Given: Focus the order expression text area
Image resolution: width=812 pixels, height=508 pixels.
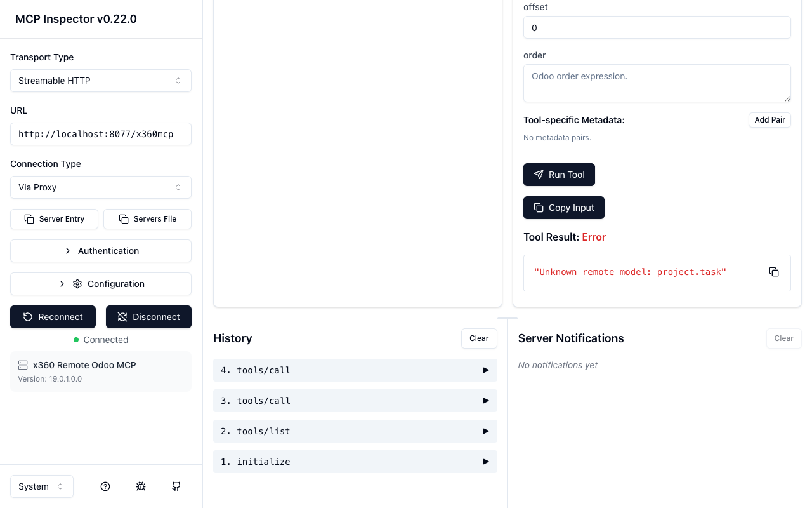Looking at the screenshot, I should point(657,83).
